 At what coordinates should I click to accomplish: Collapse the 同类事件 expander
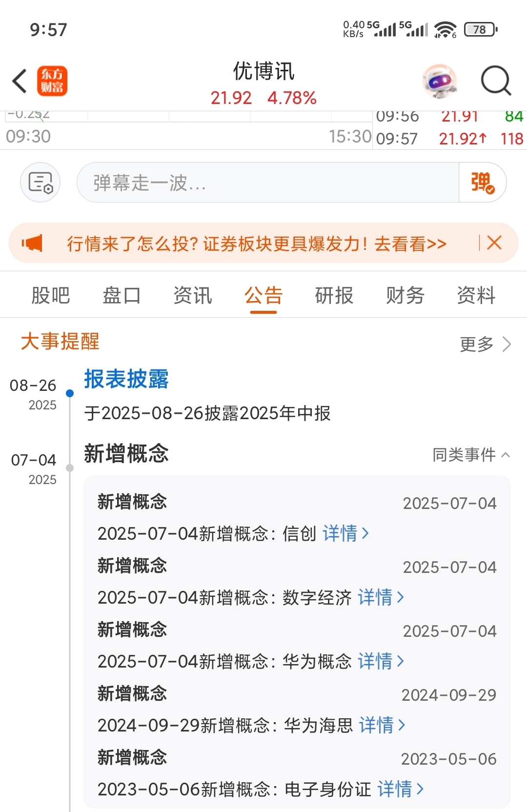(471, 455)
